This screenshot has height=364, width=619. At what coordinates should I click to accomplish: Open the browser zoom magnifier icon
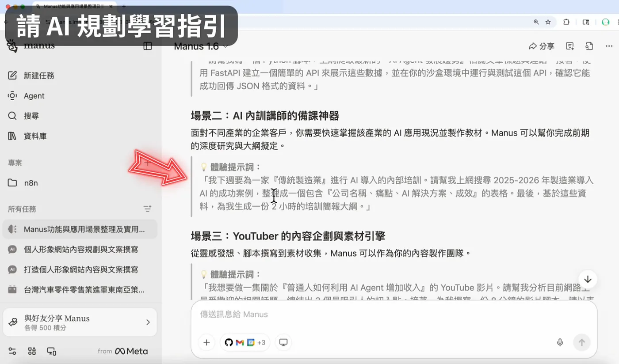536,22
